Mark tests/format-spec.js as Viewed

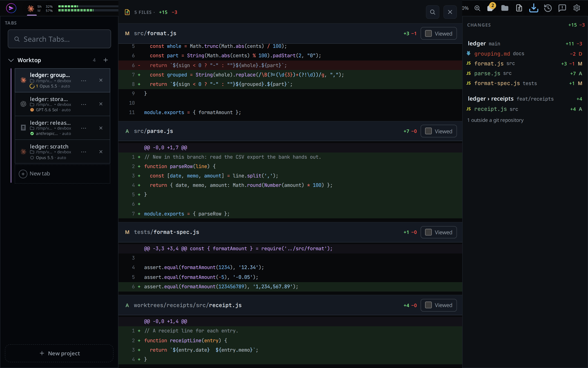[x=439, y=232]
